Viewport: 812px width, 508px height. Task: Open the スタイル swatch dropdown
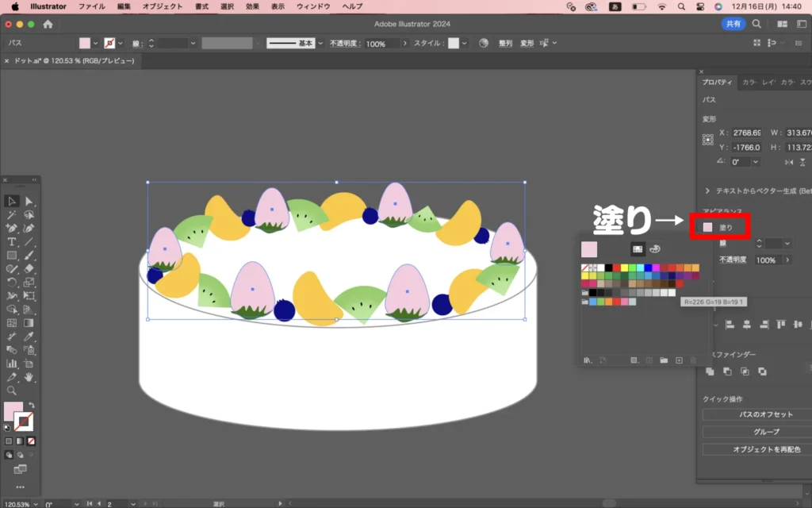[x=464, y=44]
